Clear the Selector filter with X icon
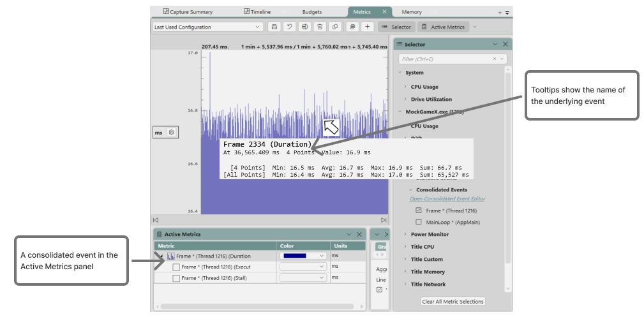 pyautogui.click(x=495, y=59)
